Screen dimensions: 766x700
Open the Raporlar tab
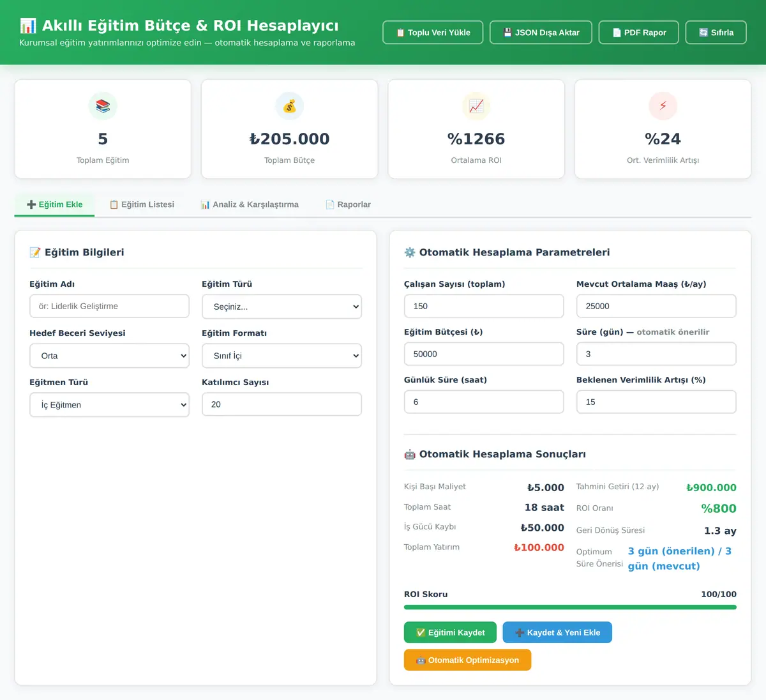(348, 204)
